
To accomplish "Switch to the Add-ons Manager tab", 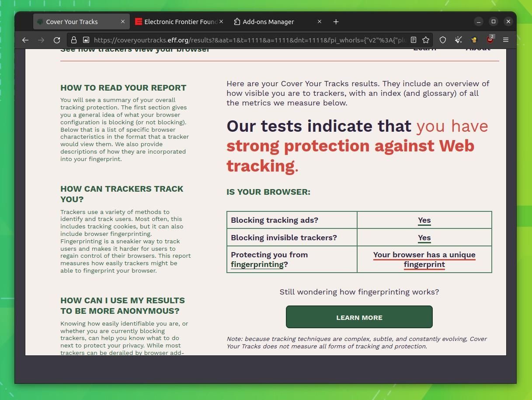I will pos(268,22).
